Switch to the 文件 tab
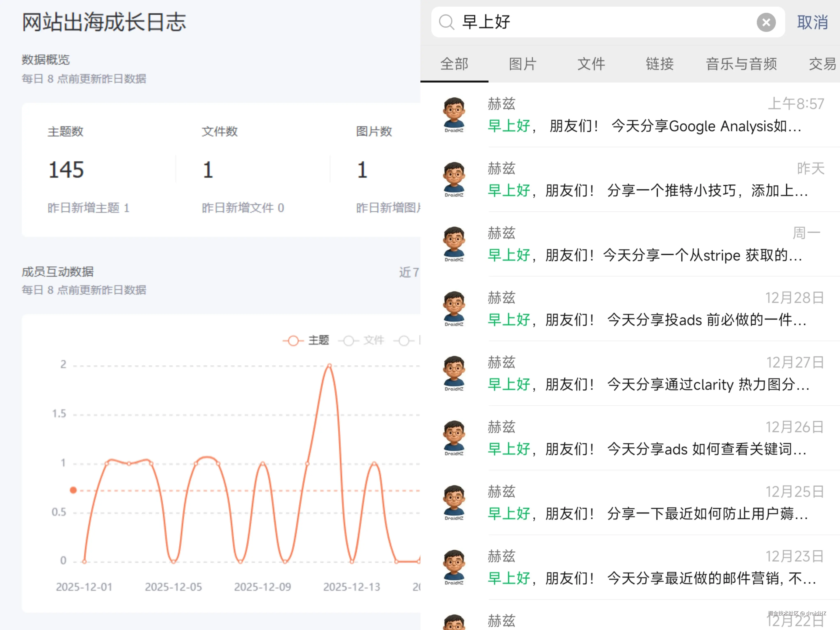Screen dimensions: 840x630 pos(591,64)
